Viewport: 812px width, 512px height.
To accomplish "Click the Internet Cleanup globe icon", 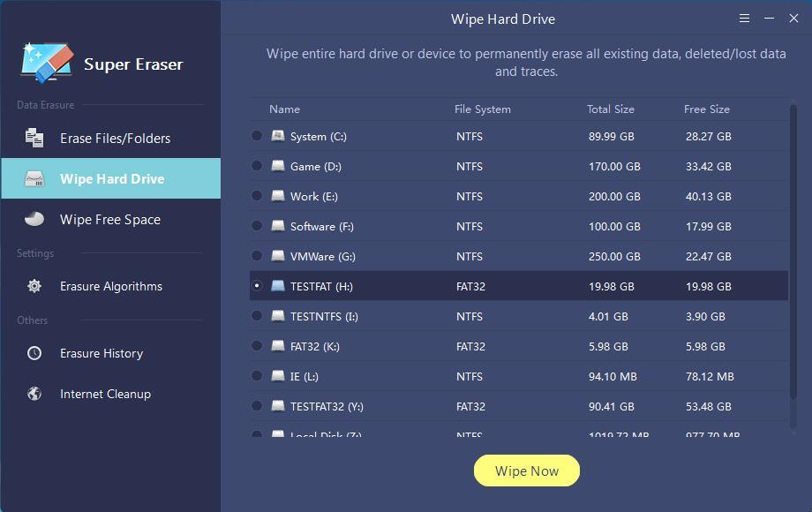I will click(34, 394).
